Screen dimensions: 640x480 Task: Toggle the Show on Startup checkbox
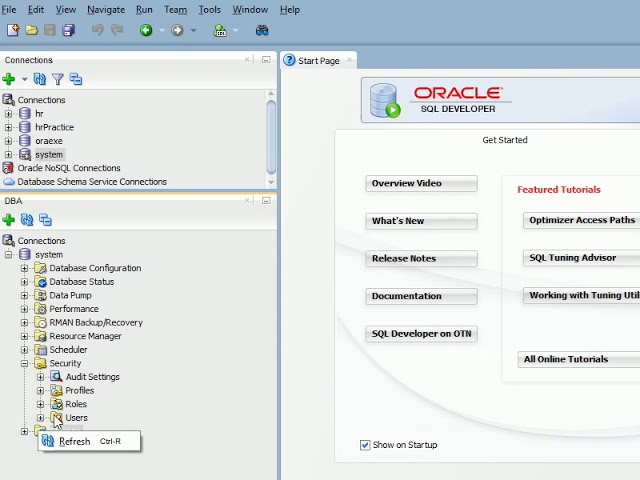pyautogui.click(x=365, y=445)
